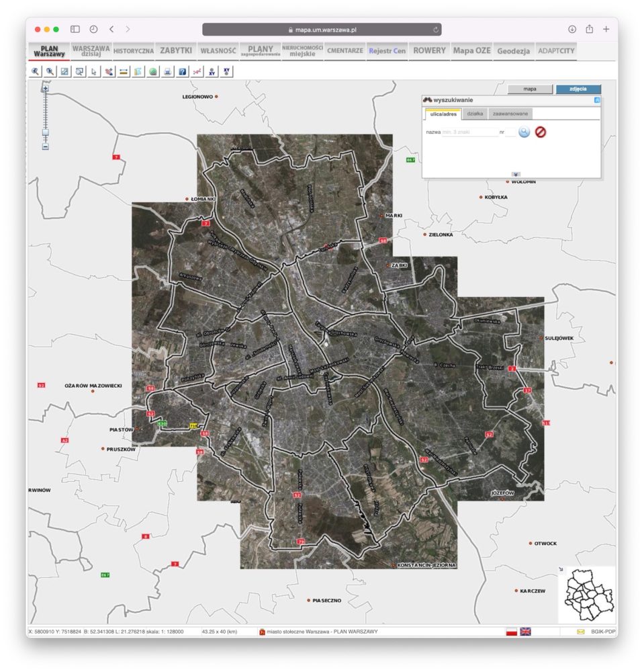644x672 pixels.
Task: Select the zoom out magnifier tool
Action: (50, 72)
